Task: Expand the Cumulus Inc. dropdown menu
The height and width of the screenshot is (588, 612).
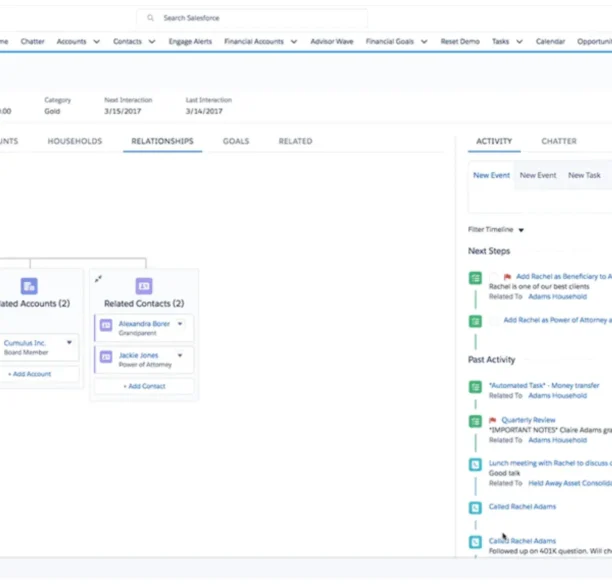Action: click(x=69, y=342)
